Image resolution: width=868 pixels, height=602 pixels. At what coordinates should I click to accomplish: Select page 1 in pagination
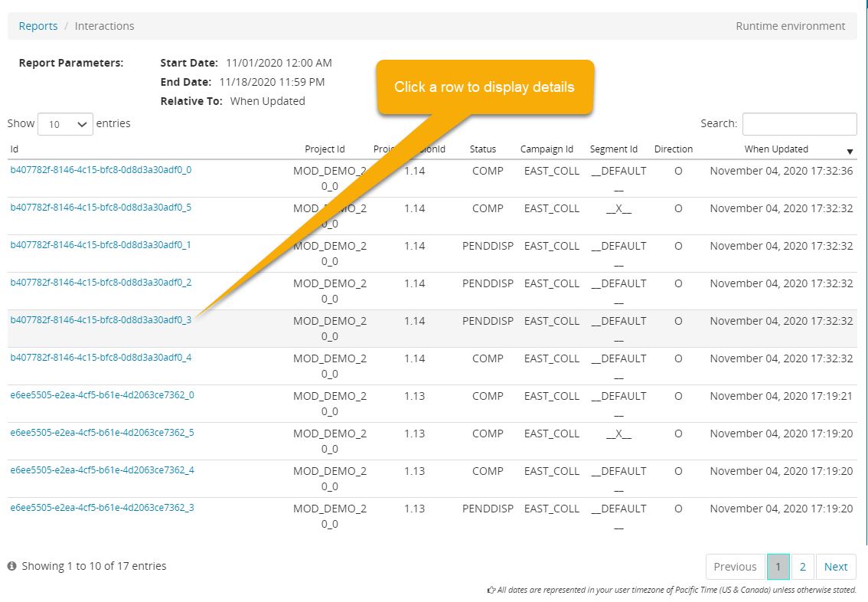pos(778,567)
